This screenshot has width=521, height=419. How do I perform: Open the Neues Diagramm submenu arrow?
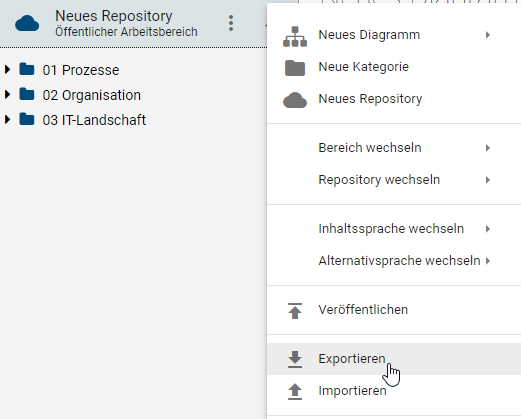tap(488, 35)
